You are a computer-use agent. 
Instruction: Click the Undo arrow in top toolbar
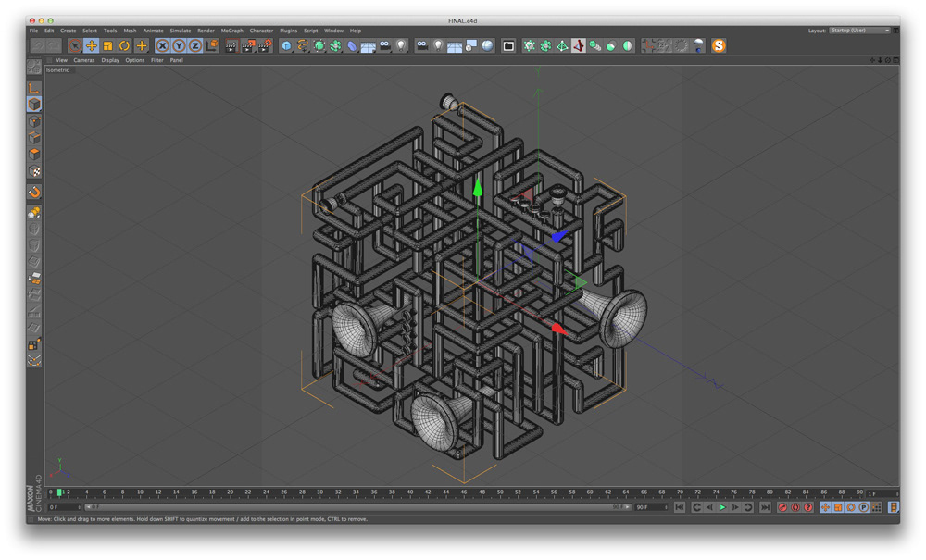coord(38,45)
